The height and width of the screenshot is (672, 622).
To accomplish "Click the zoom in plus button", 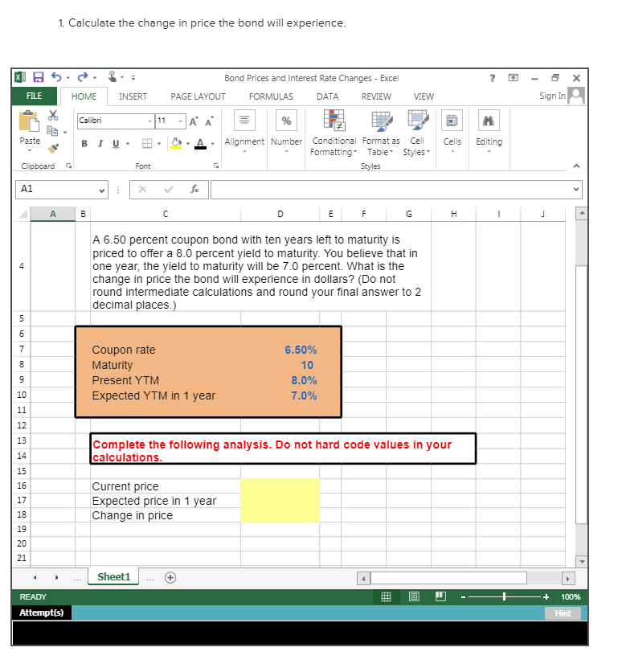I will point(546,597).
